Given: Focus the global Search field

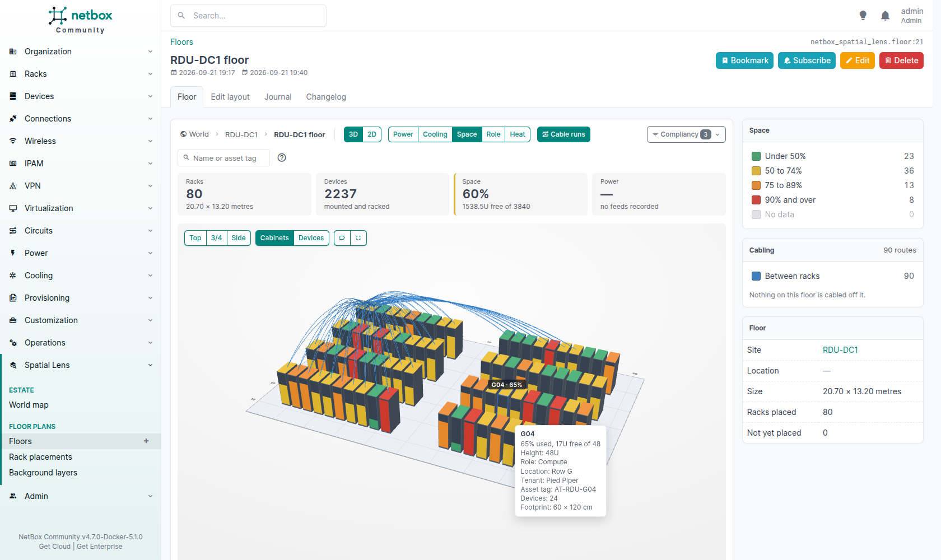Looking at the screenshot, I should tap(248, 16).
